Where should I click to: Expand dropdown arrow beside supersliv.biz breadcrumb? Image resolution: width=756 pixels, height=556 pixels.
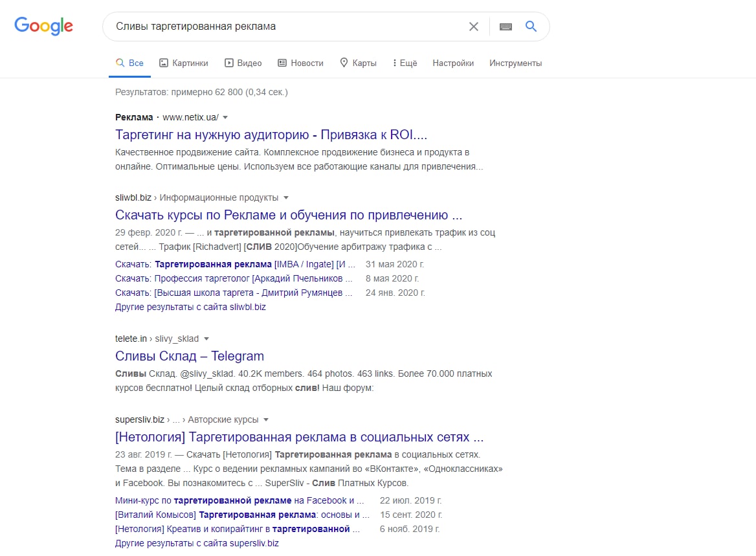pyautogui.click(x=266, y=419)
